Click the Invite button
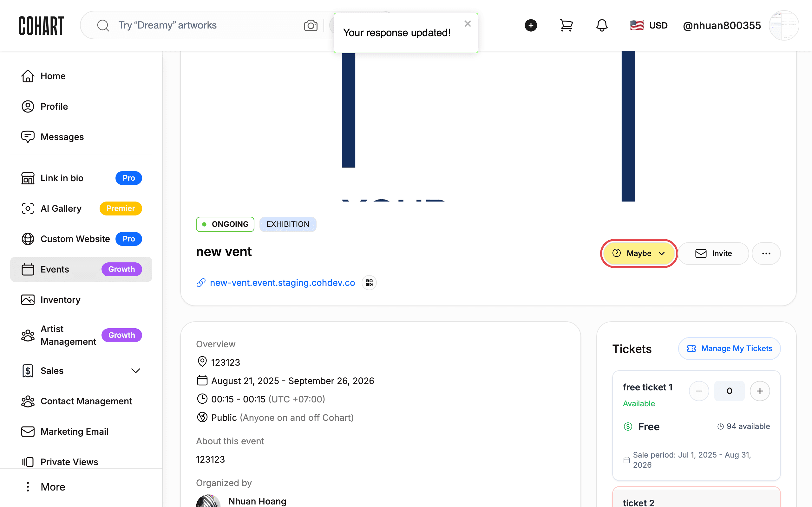The width and height of the screenshot is (812, 507). (713, 253)
